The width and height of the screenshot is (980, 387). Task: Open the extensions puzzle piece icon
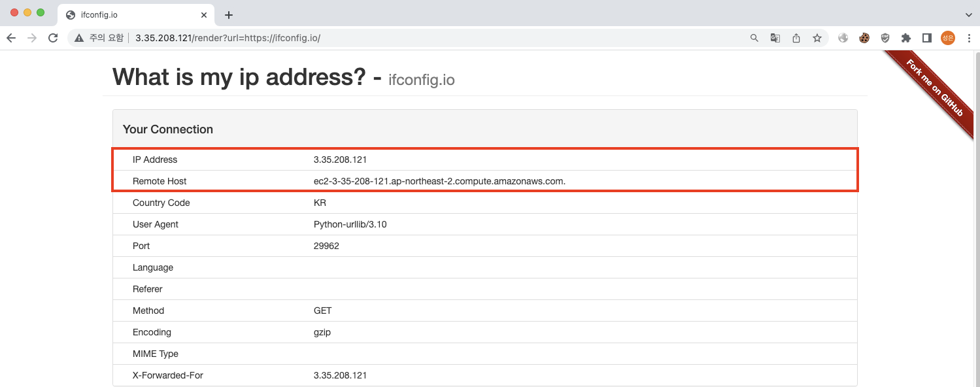click(905, 37)
